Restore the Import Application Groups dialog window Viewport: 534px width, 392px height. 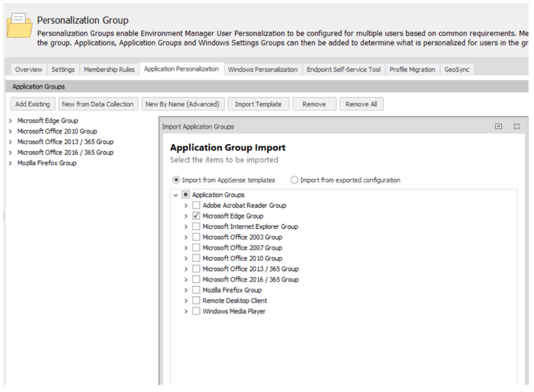coord(499,126)
